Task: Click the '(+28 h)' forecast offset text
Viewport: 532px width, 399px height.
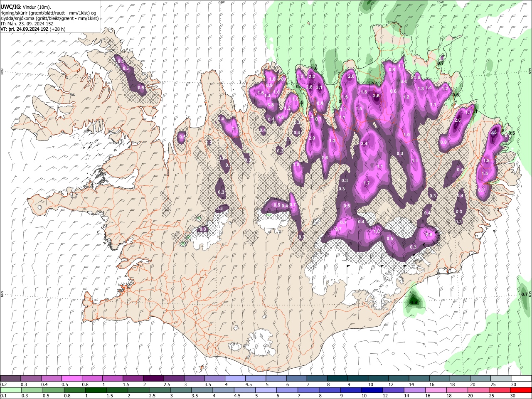Action: tap(57, 30)
